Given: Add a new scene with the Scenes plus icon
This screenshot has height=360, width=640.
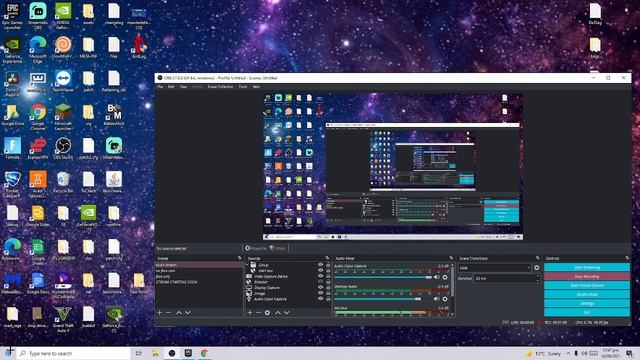Looking at the screenshot, I should pyautogui.click(x=160, y=313).
